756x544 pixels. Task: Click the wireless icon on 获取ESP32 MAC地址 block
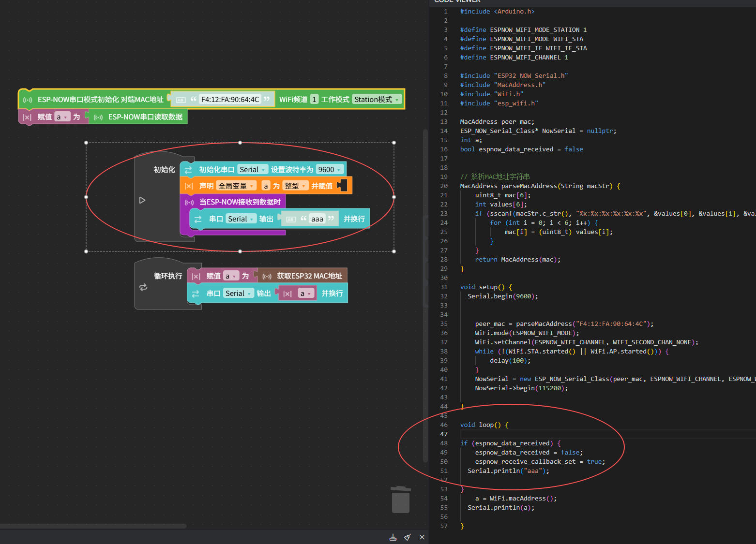[267, 276]
